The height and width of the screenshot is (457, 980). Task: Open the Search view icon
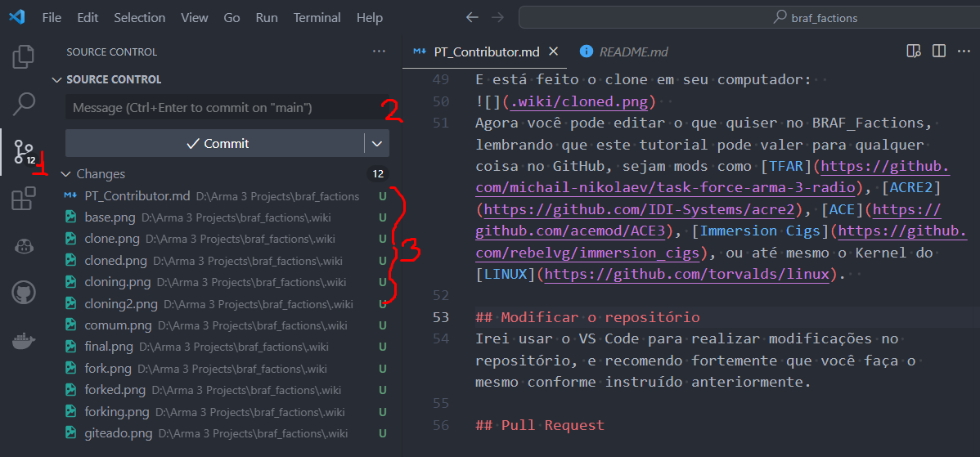pyautogui.click(x=24, y=104)
